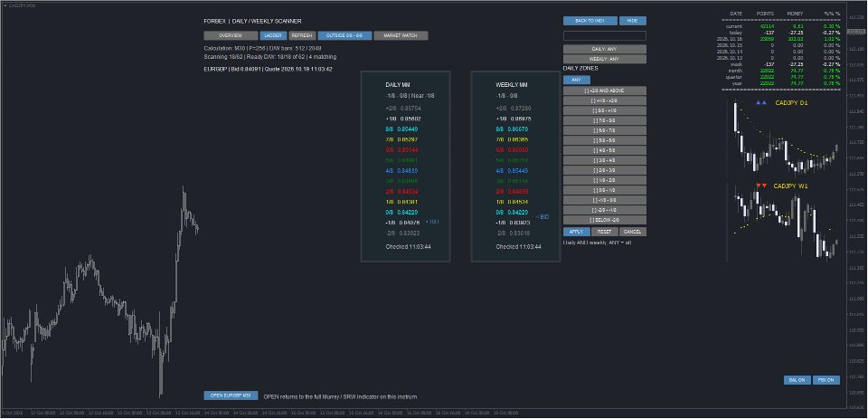Click Daily 'Checked 11:03:44' timestamp
This screenshot has width=868, height=419.
pyautogui.click(x=408, y=247)
